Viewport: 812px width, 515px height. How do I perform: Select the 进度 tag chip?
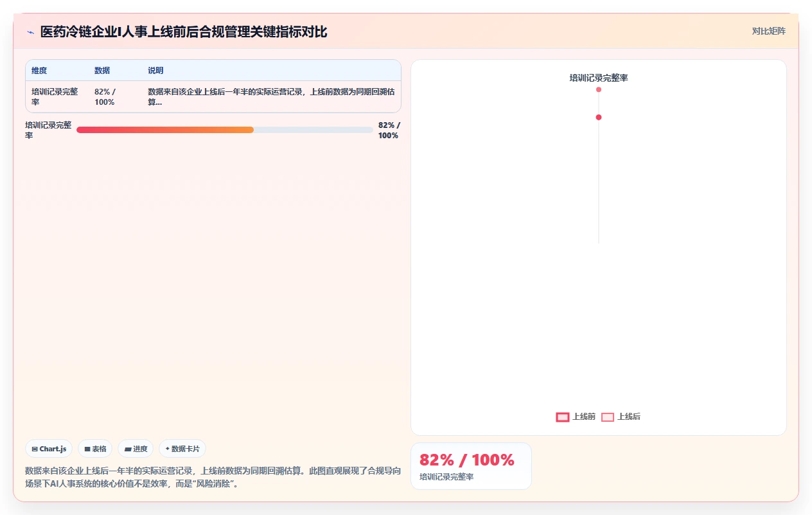pyautogui.click(x=136, y=449)
